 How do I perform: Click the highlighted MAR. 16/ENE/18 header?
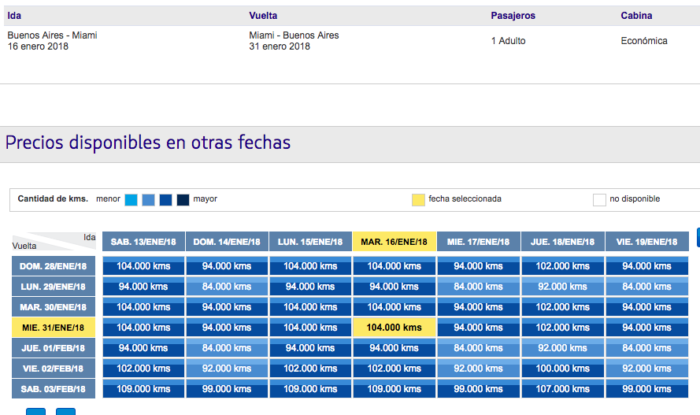(393, 242)
